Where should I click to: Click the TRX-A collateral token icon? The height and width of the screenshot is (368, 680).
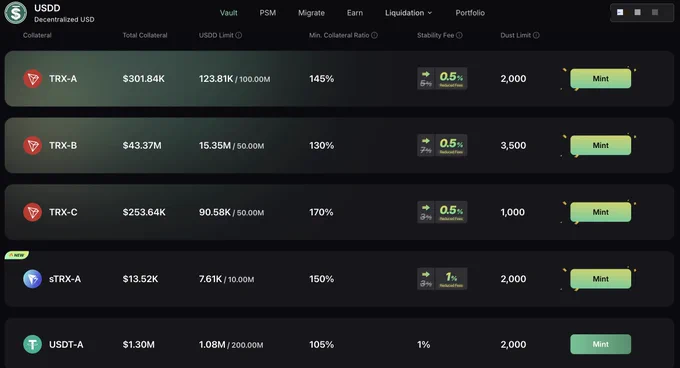tap(32, 79)
